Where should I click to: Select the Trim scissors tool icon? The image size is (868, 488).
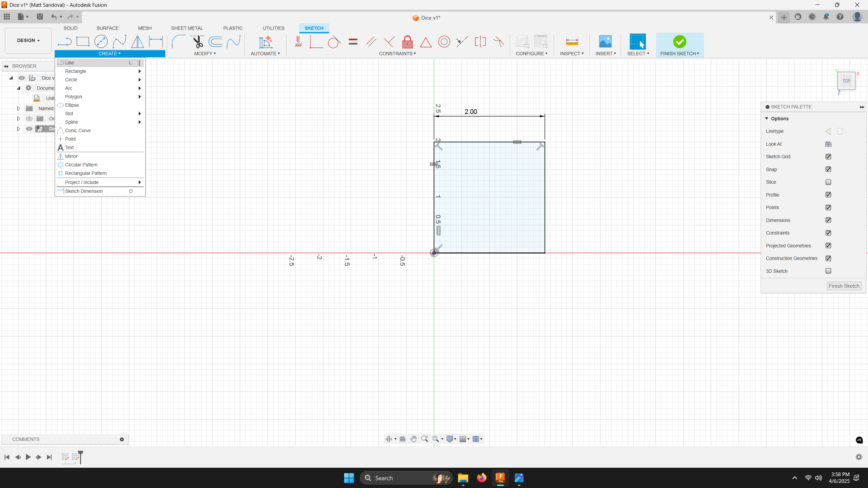coord(197,42)
